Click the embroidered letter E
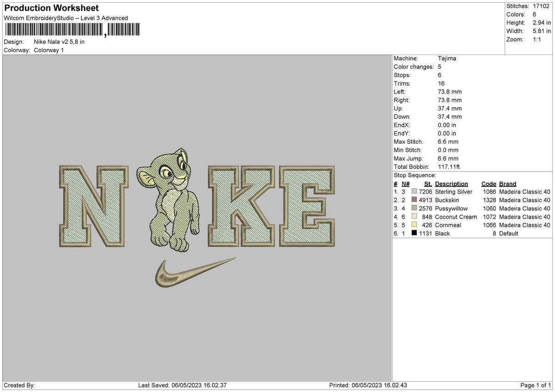 point(307,206)
